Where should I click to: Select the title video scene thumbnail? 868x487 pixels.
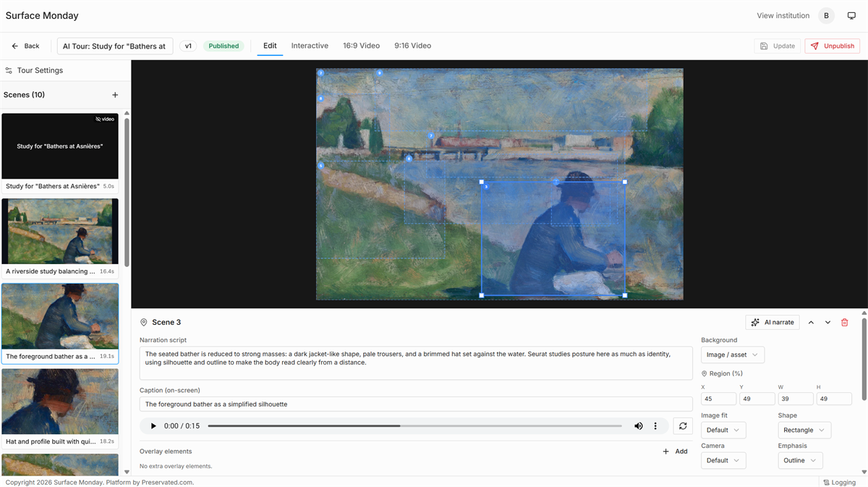pyautogui.click(x=60, y=146)
